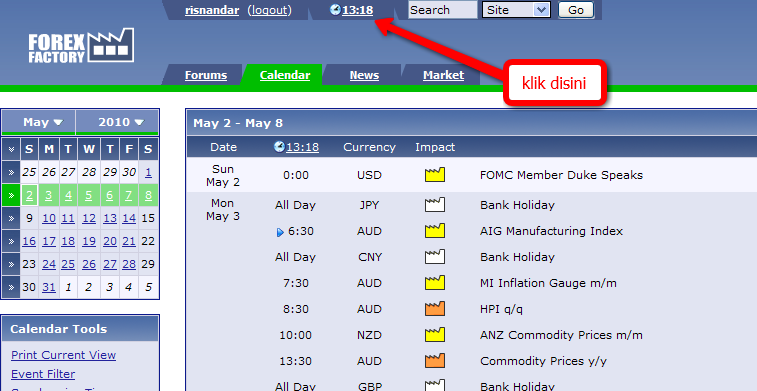Select week row arrow for May 23 week
Screen dimensions: 757x391
pos(11,264)
